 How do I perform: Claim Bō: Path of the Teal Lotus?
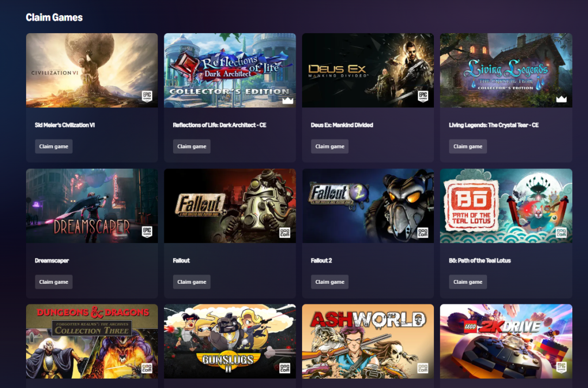tap(468, 282)
